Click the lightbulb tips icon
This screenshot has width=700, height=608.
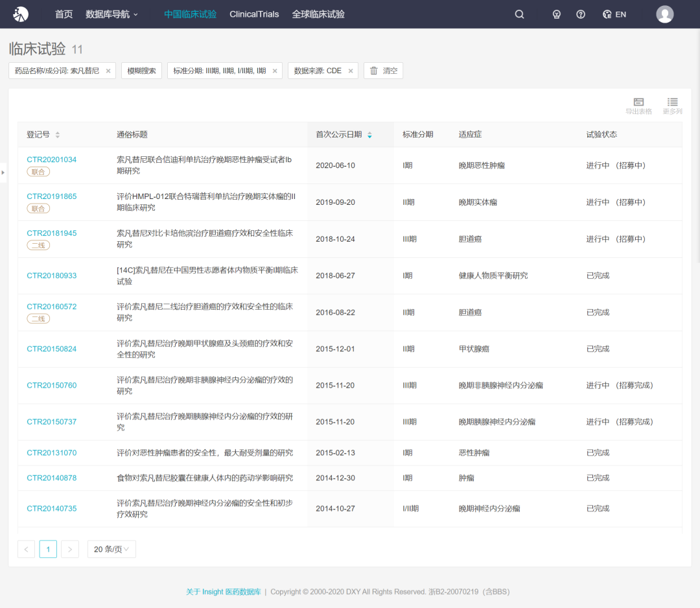556,14
